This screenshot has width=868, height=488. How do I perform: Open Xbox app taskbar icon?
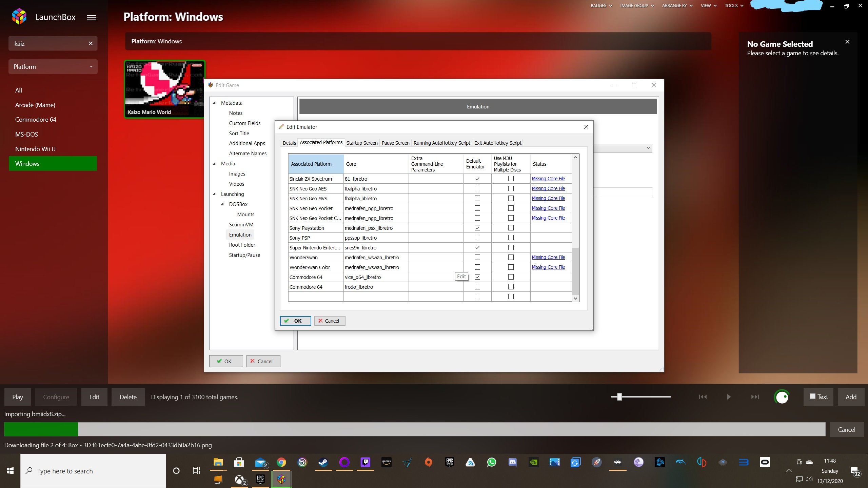(239, 479)
